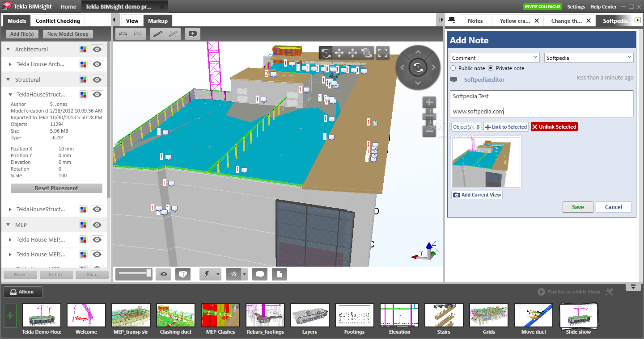Click the up arrow on navigation wheel

tap(418, 52)
